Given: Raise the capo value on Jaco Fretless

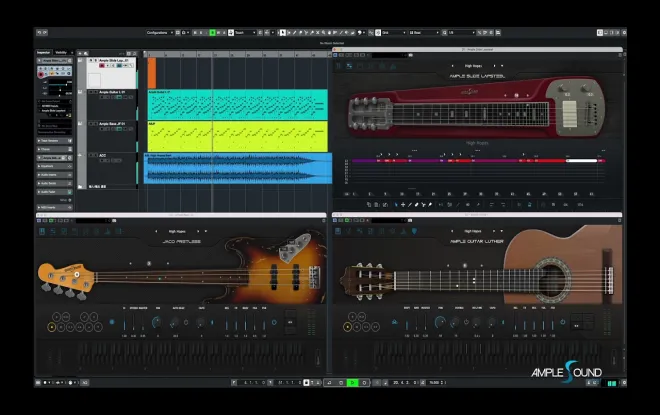Looking at the screenshot, I should tap(168, 263).
